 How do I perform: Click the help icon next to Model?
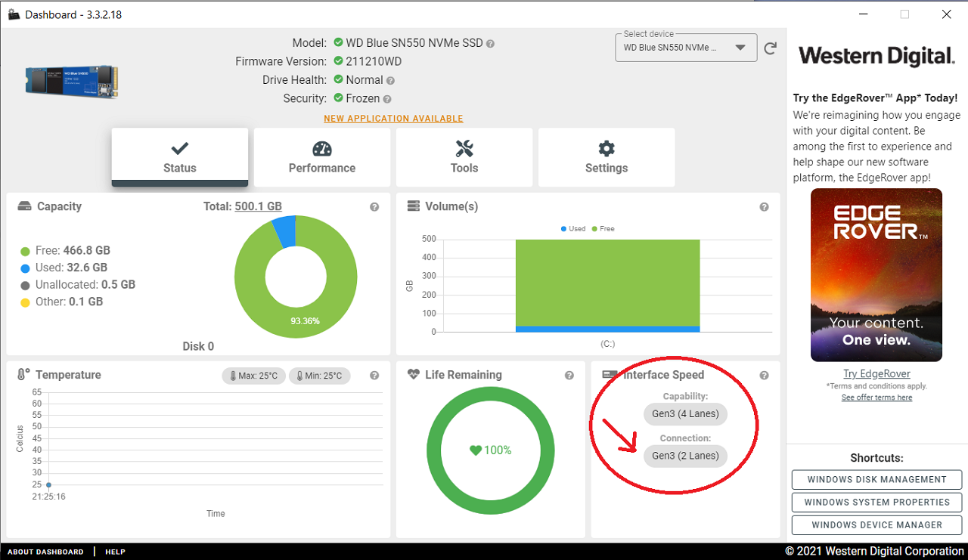coord(490,44)
